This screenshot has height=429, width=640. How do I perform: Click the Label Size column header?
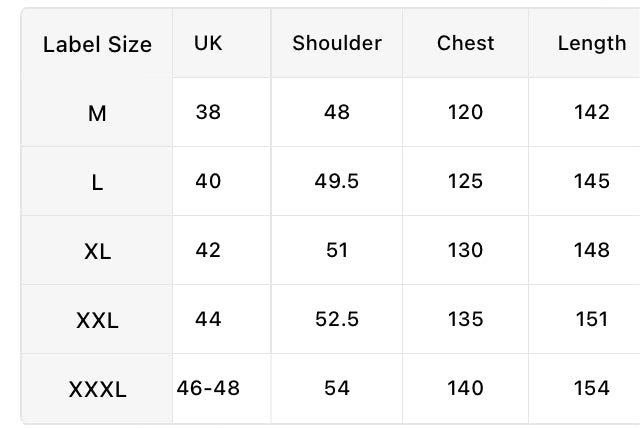pyautogui.click(x=97, y=44)
